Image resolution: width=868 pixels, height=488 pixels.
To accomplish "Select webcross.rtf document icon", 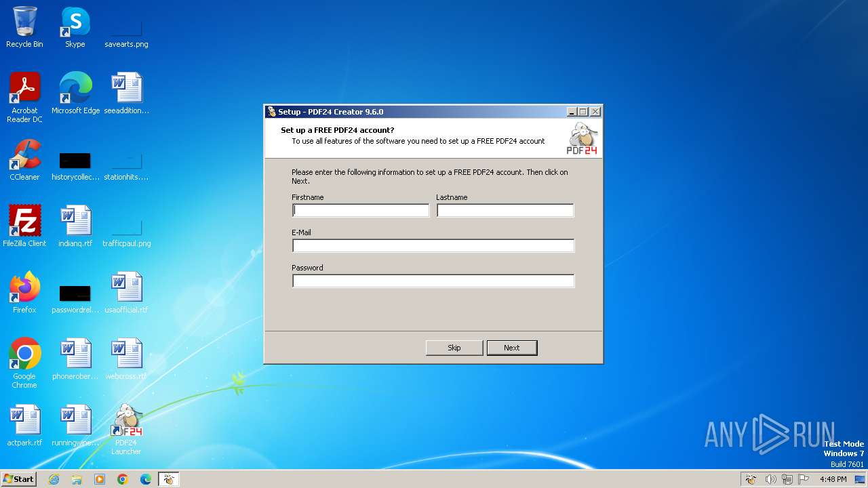I will [126, 359].
